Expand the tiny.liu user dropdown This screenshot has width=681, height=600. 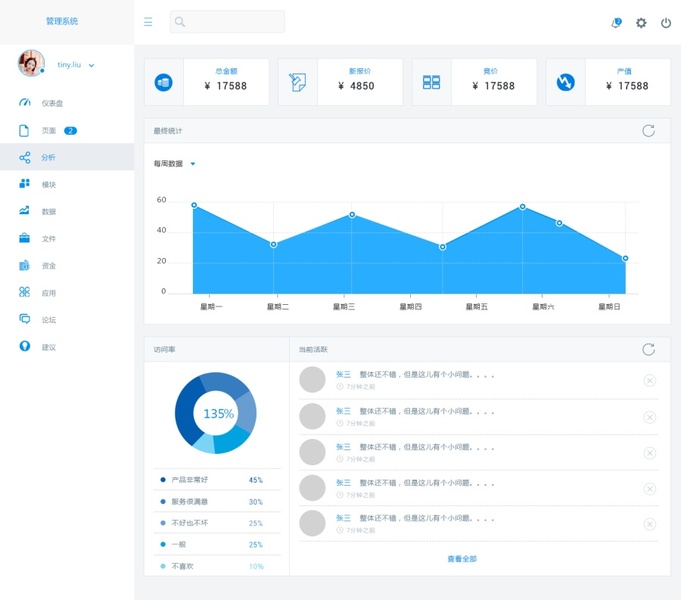91,66
